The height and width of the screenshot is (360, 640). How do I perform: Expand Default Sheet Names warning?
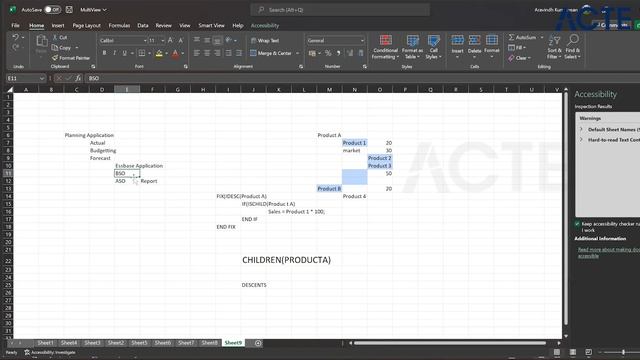click(582, 129)
